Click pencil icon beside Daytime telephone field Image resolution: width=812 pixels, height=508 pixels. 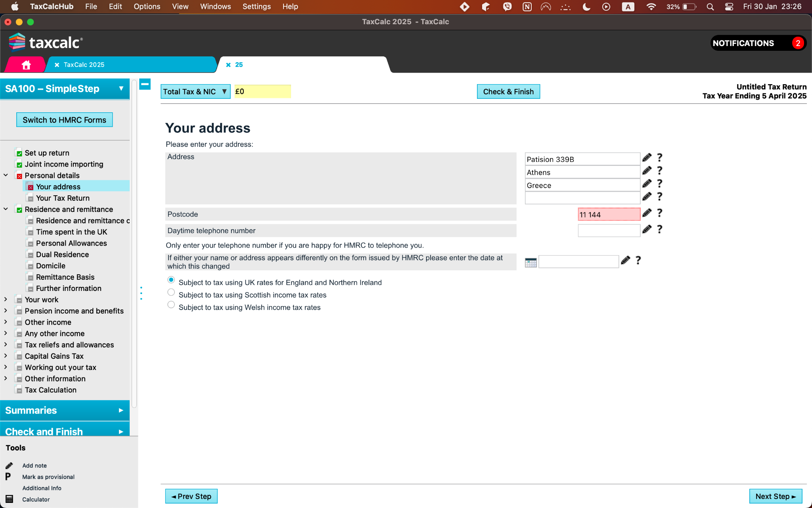pos(647,229)
